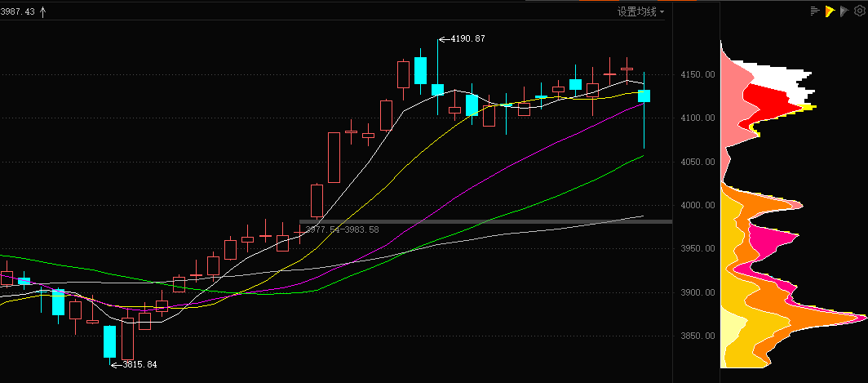Image resolution: width=868 pixels, height=383 pixels.
Task: Click the 3987.43 value at top left
Action: [18, 12]
